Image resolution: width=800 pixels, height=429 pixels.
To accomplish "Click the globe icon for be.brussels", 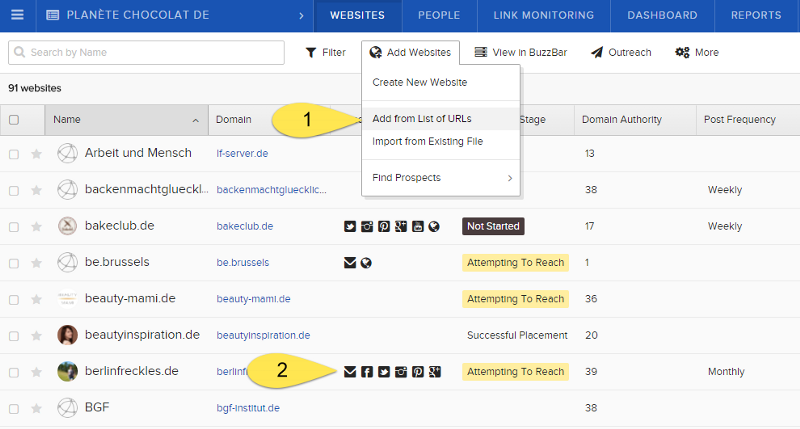I will pos(366,263).
